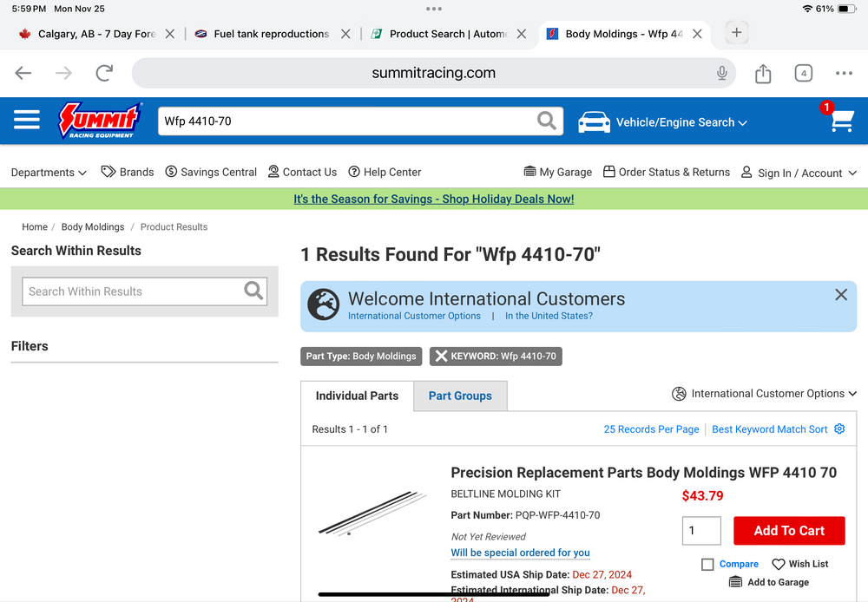Change 25 Records Per Page setting
The width and height of the screenshot is (868, 602).
coord(651,429)
